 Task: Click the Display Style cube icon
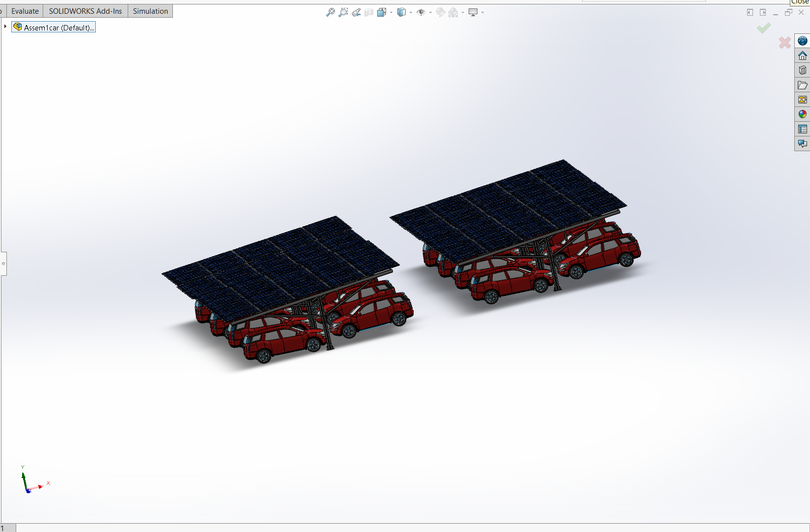pos(402,12)
